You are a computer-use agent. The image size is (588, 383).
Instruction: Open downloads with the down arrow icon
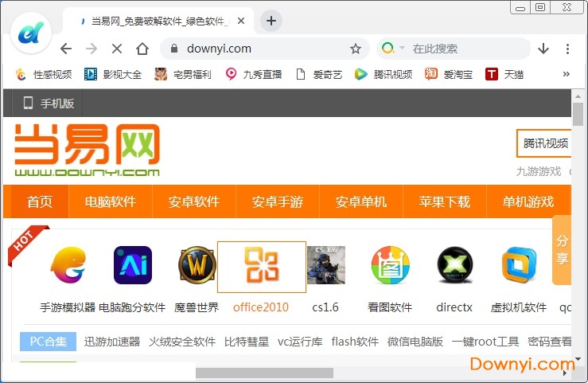coord(543,49)
